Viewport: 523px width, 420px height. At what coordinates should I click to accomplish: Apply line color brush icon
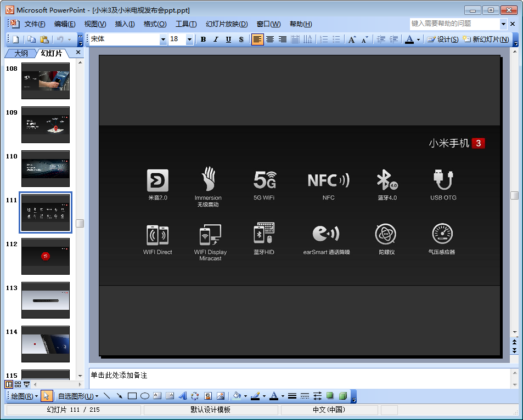pyautogui.click(x=255, y=396)
